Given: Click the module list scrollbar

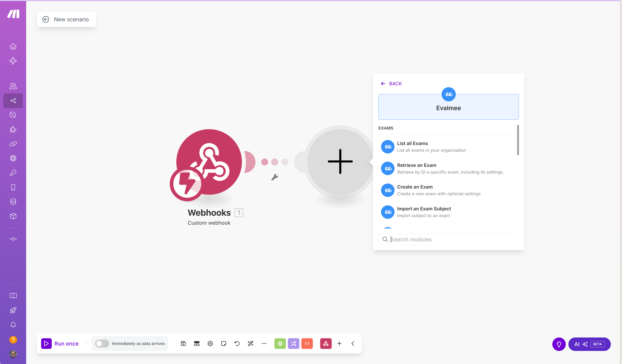Looking at the screenshot, I should (518, 140).
